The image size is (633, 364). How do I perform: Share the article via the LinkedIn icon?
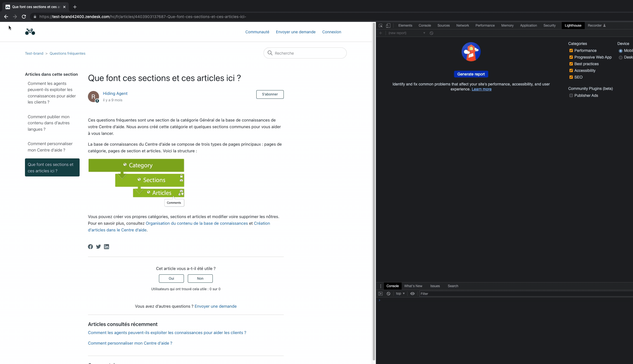107,247
